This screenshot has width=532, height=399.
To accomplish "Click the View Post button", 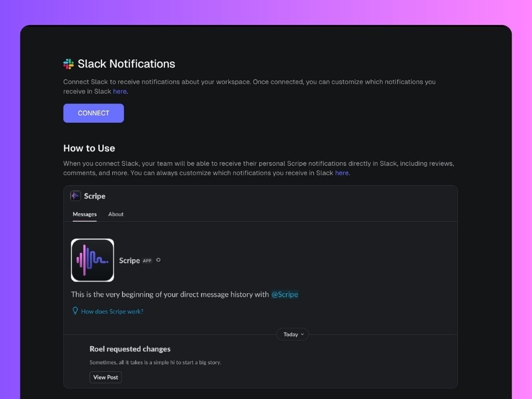I will [x=105, y=377].
